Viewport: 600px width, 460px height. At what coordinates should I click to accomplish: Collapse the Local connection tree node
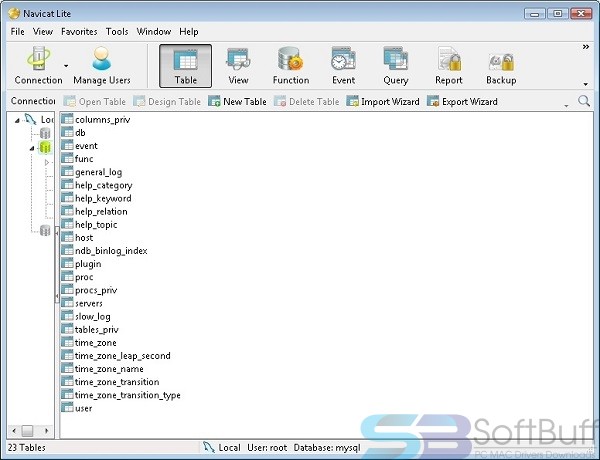click(x=17, y=120)
